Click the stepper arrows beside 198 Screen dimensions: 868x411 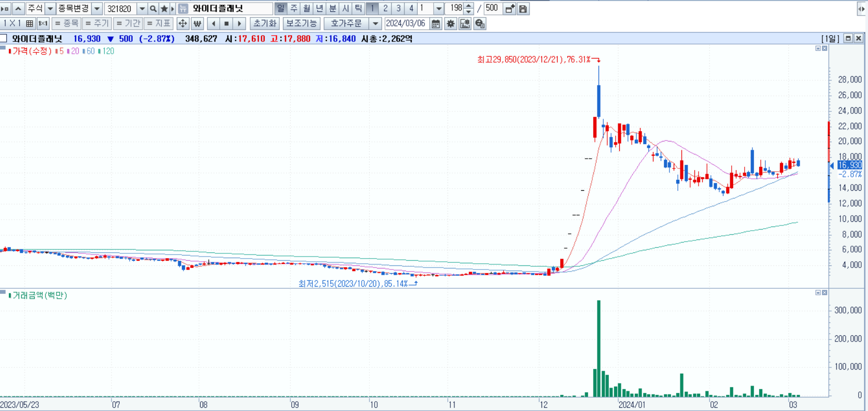[469, 9]
